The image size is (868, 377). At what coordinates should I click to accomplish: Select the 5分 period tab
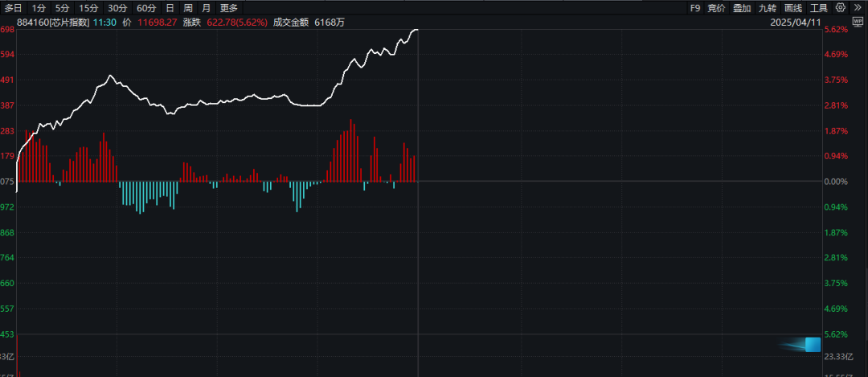62,8
